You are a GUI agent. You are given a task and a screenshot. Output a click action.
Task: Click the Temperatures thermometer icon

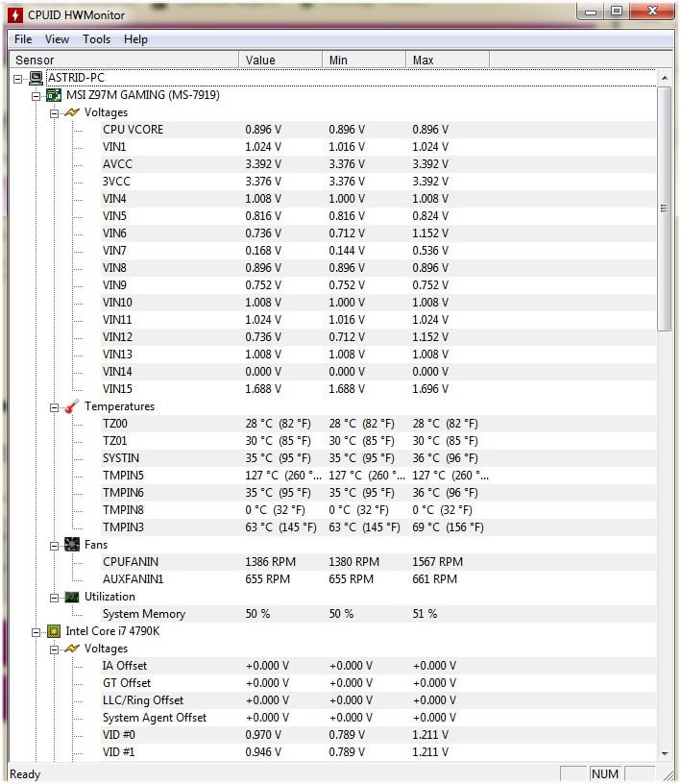click(x=72, y=406)
